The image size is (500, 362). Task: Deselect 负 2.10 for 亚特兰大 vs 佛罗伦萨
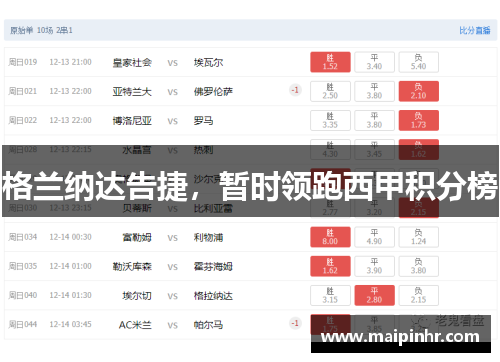pos(419,91)
